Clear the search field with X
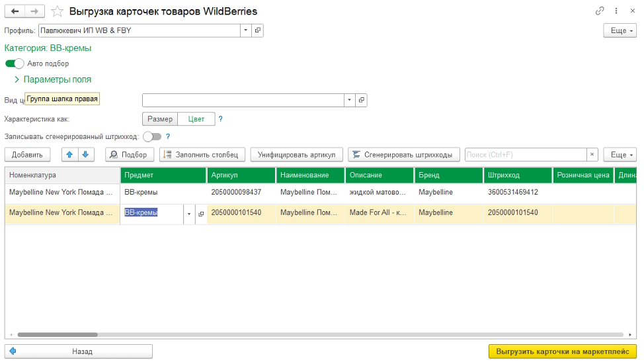Screen dimensions: 644x364 593,154
